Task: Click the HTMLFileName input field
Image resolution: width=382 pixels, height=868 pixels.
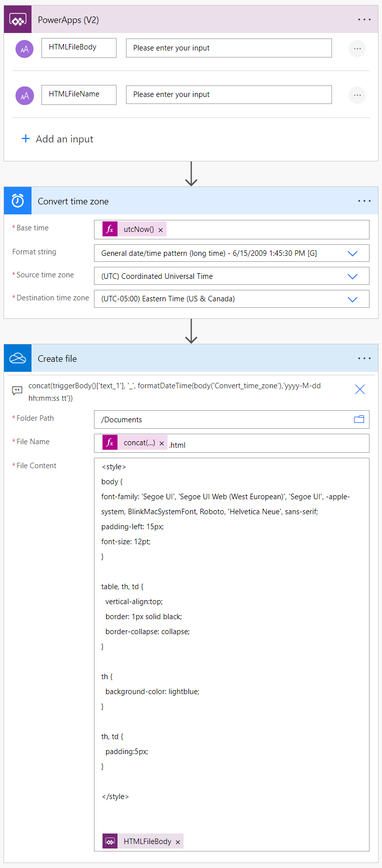Action: [228, 94]
